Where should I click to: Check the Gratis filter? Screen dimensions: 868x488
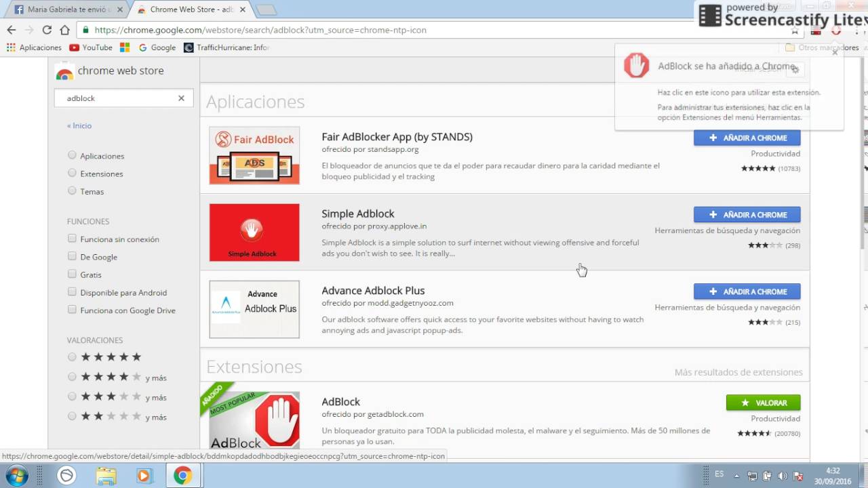click(72, 274)
